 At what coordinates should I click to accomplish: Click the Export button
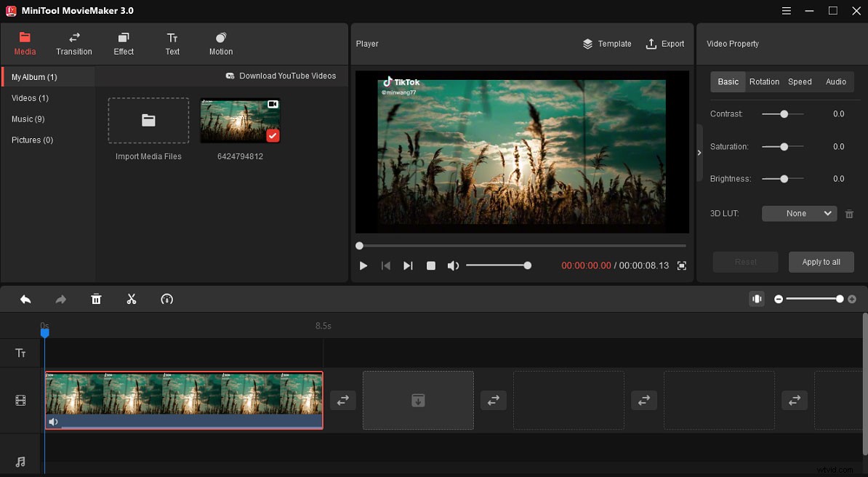click(664, 44)
